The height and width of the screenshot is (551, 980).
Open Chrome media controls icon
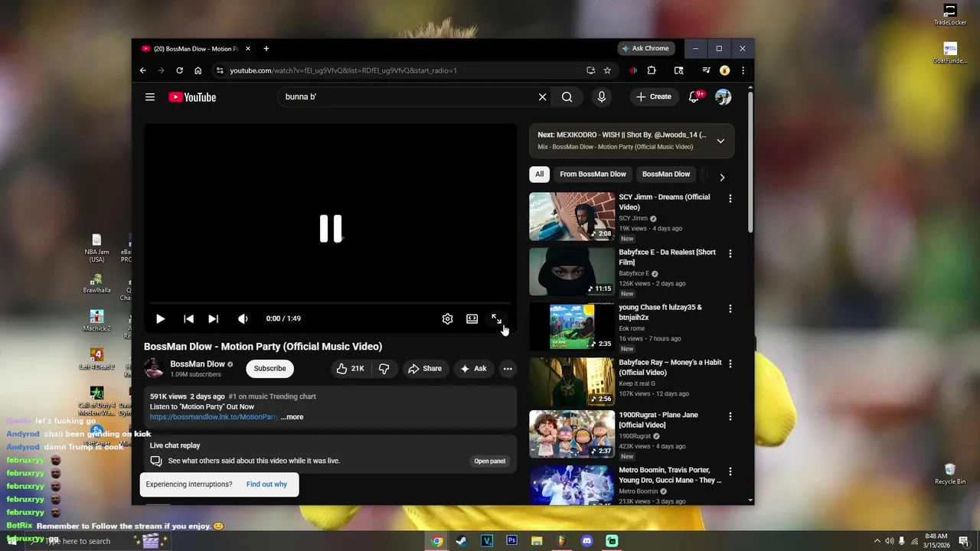click(x=706, y=70)
